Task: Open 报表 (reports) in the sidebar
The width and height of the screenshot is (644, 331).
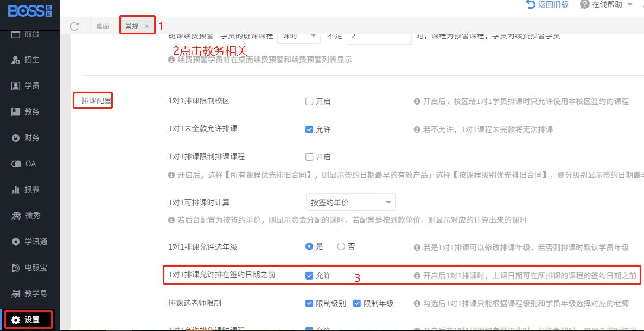Action: (25, 190)
